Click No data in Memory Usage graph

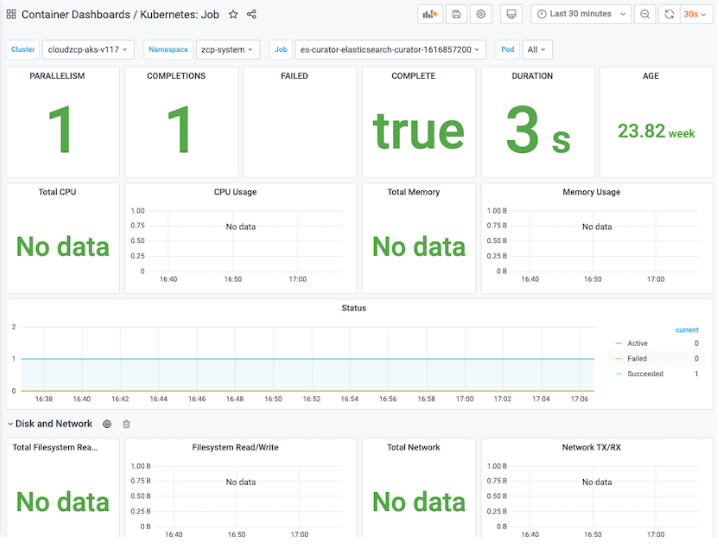[x=597, y=227]
